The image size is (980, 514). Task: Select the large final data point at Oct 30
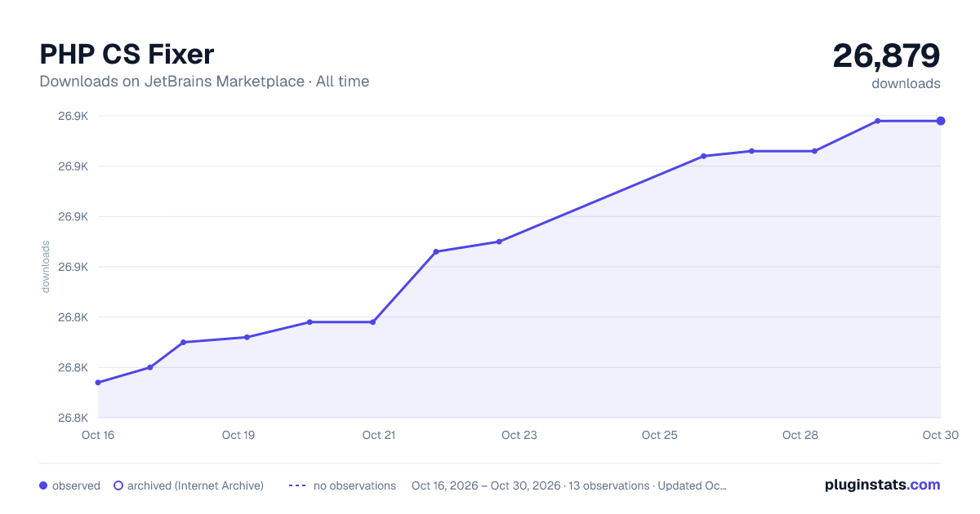pos(941,121)
